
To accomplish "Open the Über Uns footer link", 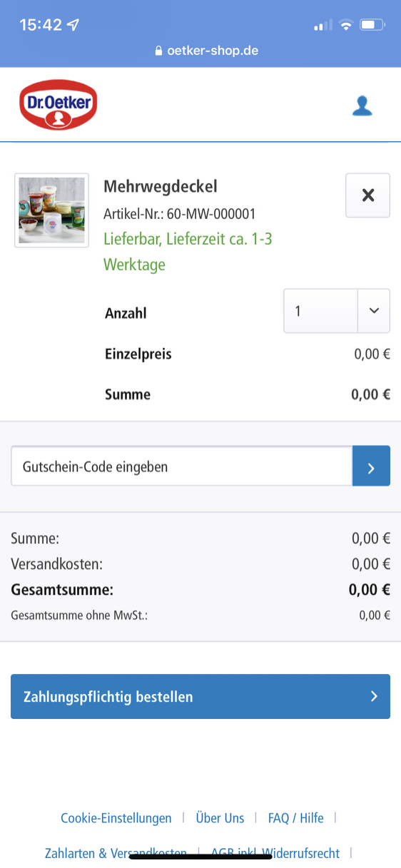I will point(220,818).
